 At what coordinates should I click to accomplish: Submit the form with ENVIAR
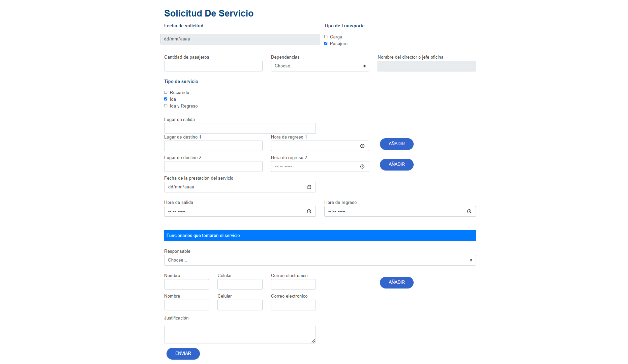pos(183,354)
